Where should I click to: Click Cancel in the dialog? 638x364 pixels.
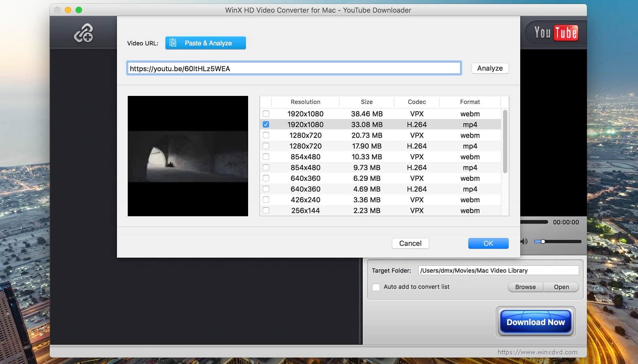(410, 243)
